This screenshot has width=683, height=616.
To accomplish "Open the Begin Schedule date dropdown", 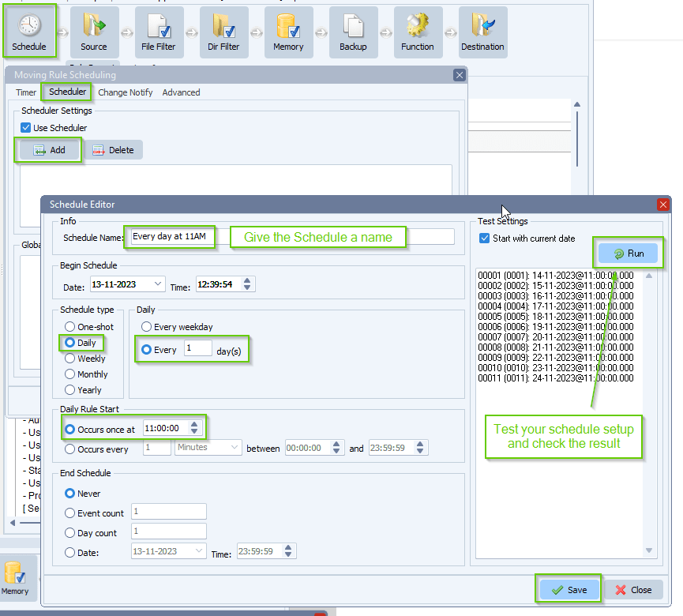I will tap(158, 284).
